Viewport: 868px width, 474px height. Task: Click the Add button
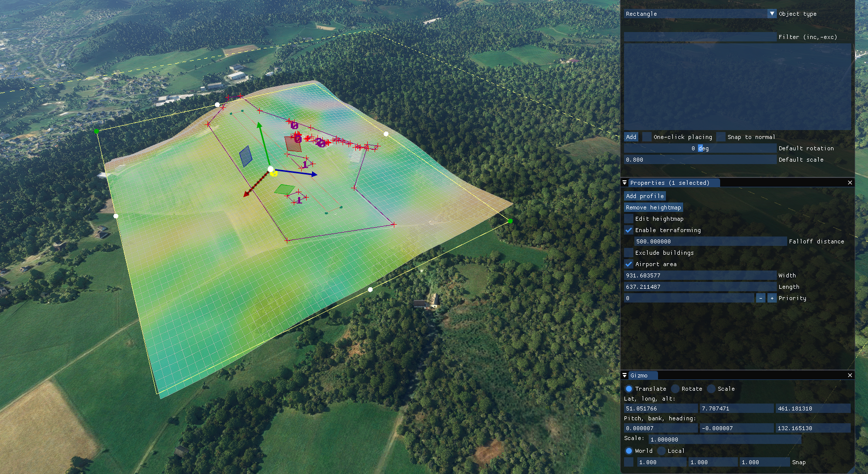(631, 137)
